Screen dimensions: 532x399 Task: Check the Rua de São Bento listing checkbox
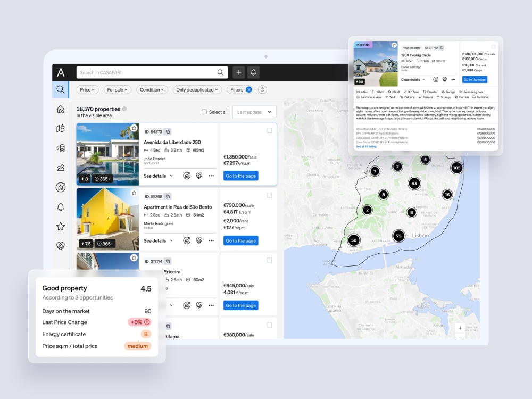(269, 195)
